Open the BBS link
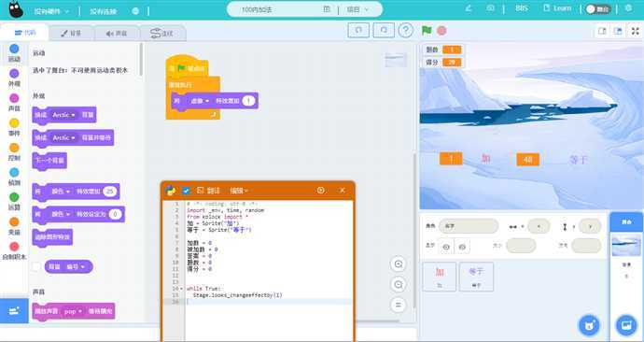Viewport: 644px width, 342px height. pyautogui.click(x=522, y=8)
